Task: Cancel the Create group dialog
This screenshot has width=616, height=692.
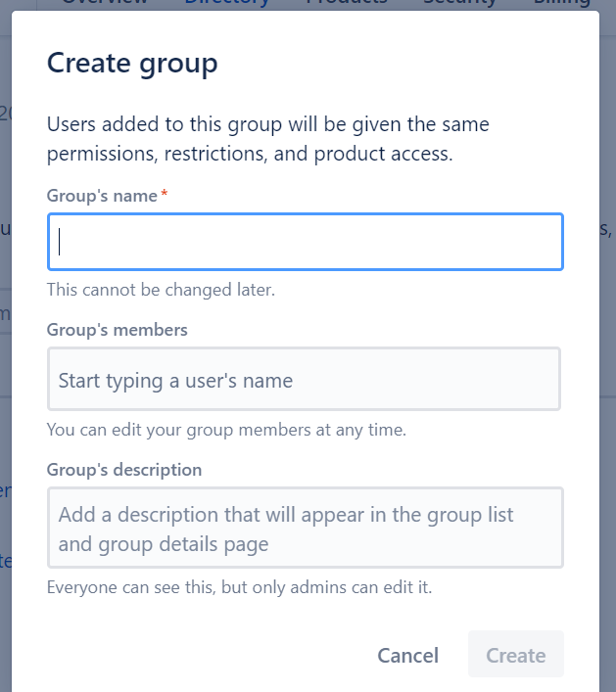Action: 407,655
